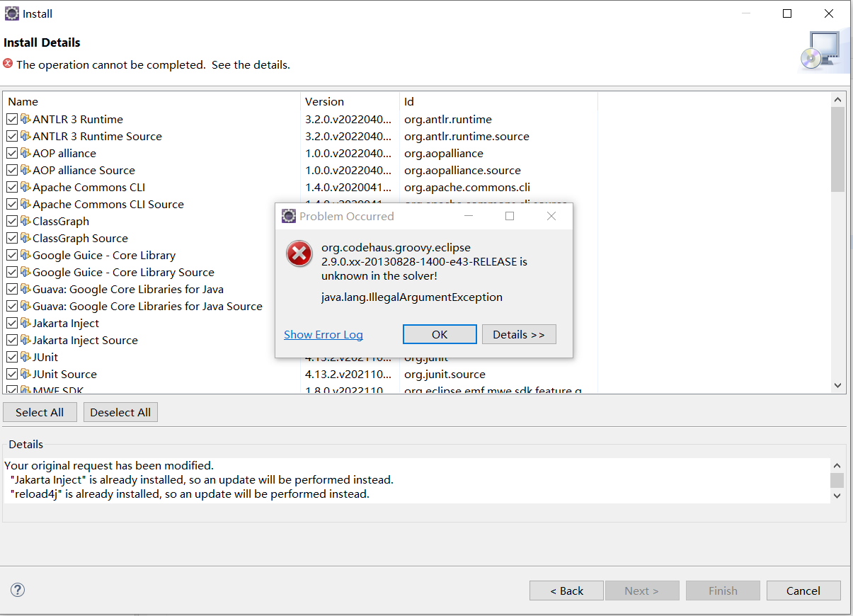Image resolution: width=853 pixels, height=616 pixels.
Task: Click the plugin icon beside Google Guice - Core Library Source
Action: (x=25, y=272)
